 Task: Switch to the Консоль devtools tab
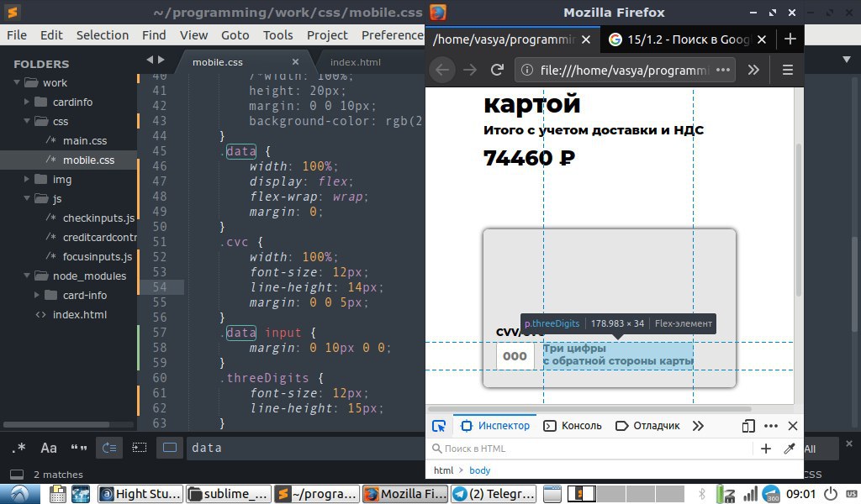click(x=572, y=426)
